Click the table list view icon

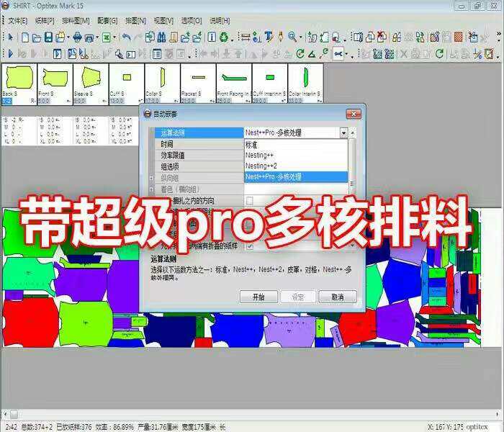tap(157, 54)
